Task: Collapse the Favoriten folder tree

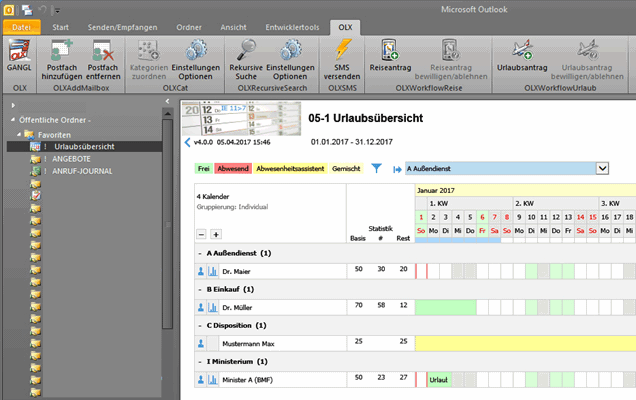Action: (18, 133)
